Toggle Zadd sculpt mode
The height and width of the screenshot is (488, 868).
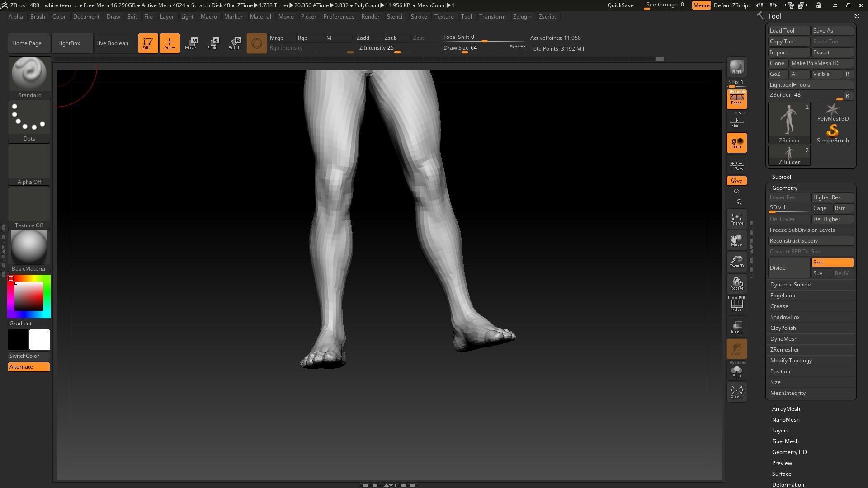tap(368, 38)
